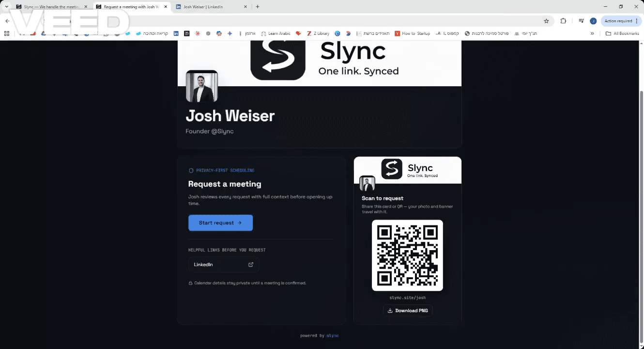Open the Z Library bookmark

[318, 33]
